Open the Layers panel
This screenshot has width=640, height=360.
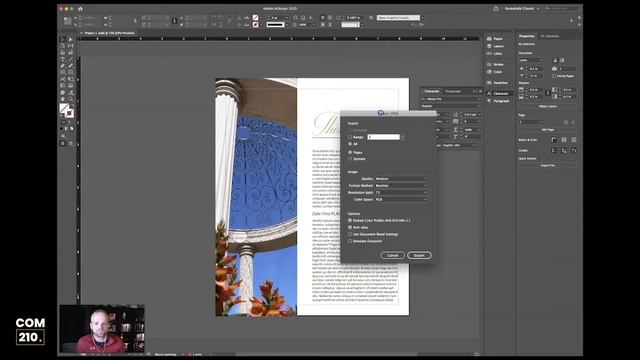pyautogui.click(x=496, y=46)
